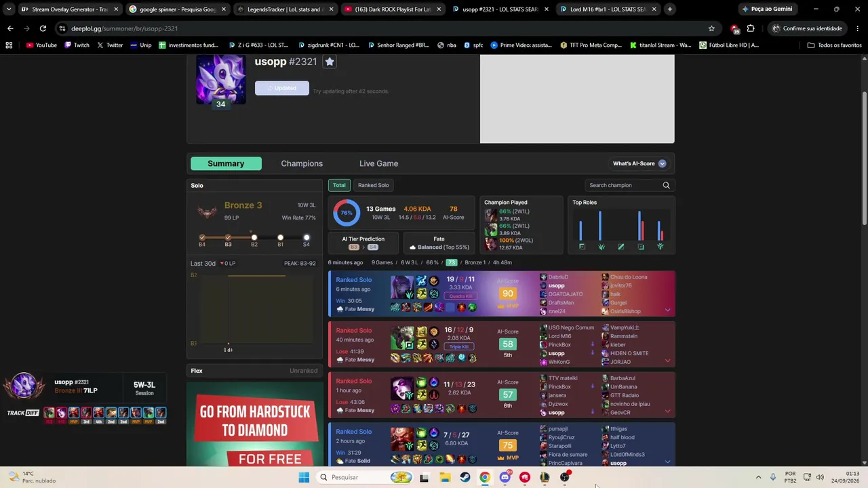868x488 pixels.
Task: Click the jungle role icon under Top Roles
Action: (x=601, y=247)
